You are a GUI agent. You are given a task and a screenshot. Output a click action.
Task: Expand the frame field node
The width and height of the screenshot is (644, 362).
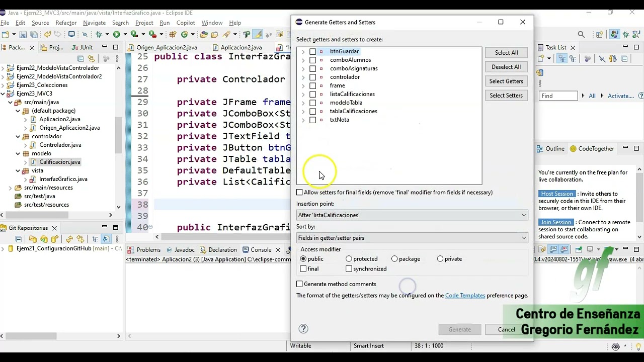tap(303, 86)
